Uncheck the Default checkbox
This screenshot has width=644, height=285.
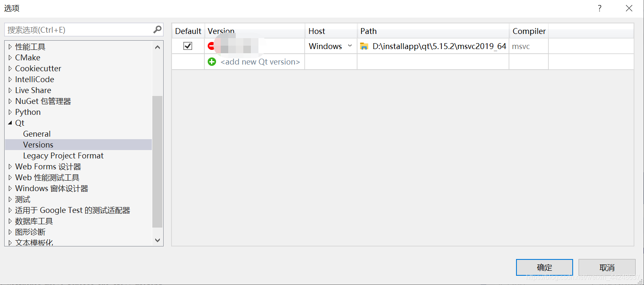188,46
